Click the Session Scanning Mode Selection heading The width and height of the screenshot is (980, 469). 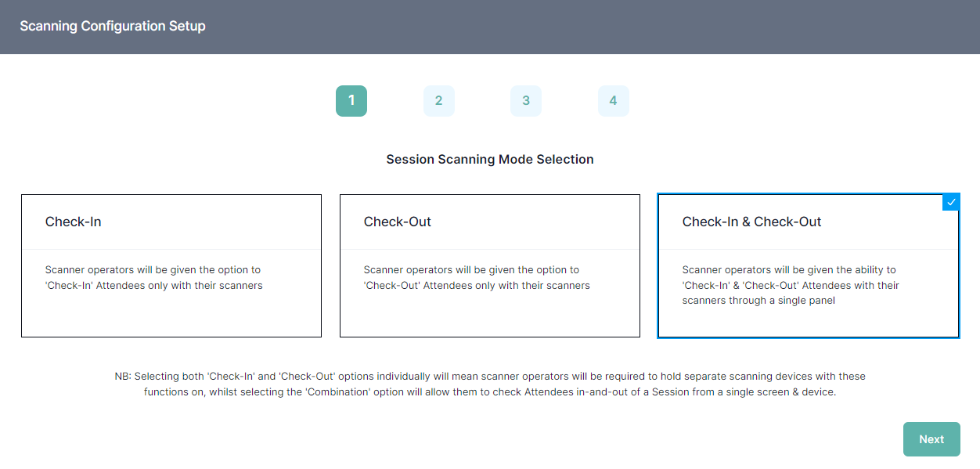[x=490, y=160]
